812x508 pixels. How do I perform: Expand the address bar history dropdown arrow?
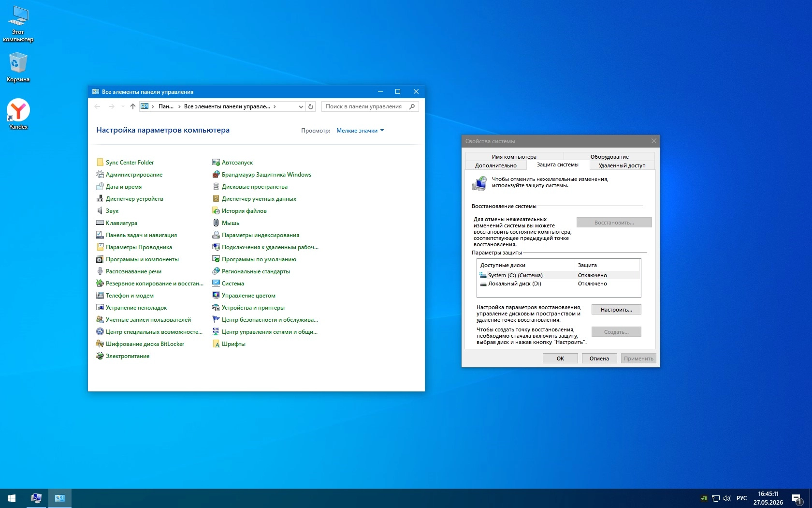301,106
